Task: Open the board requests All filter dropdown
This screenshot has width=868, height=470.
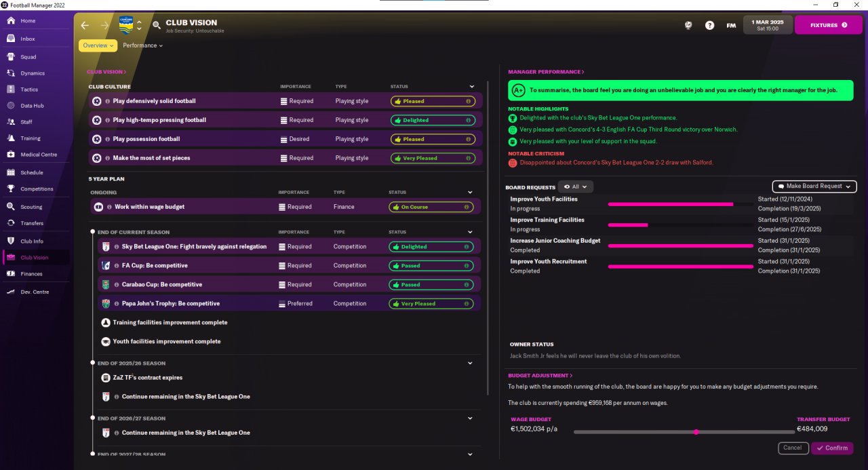Action: [576, 187]
